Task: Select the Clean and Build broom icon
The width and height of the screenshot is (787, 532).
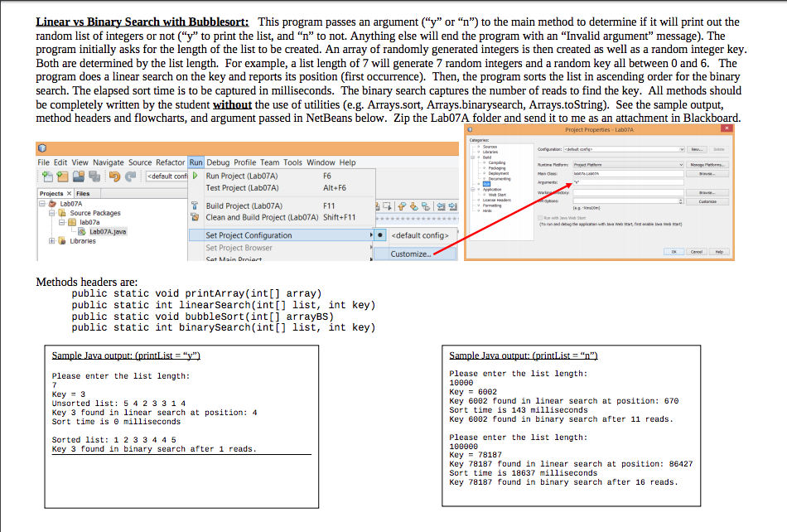Action: click(x=195, y=215)
